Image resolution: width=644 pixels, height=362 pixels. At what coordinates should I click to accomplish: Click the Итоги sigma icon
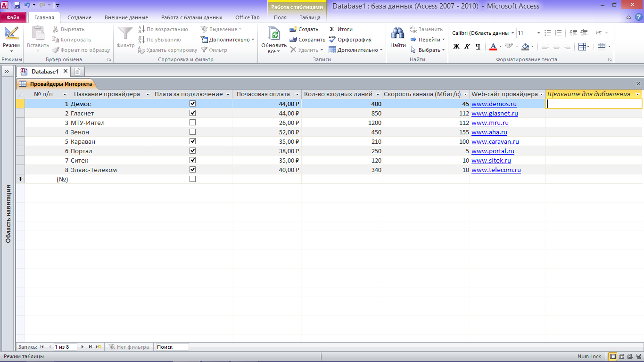click(x=332, y=29)
